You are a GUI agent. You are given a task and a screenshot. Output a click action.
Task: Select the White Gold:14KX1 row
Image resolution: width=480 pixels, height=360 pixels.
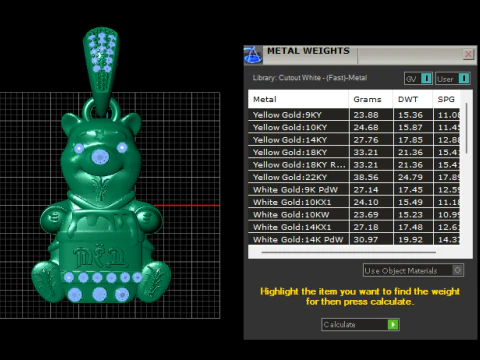[354, 227]
